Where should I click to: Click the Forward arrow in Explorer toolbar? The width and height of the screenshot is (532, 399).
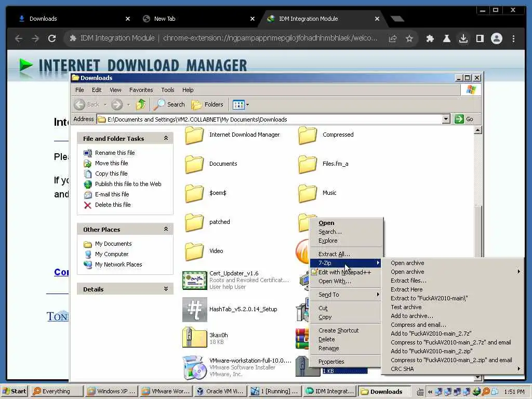click(x=117, y=104)
